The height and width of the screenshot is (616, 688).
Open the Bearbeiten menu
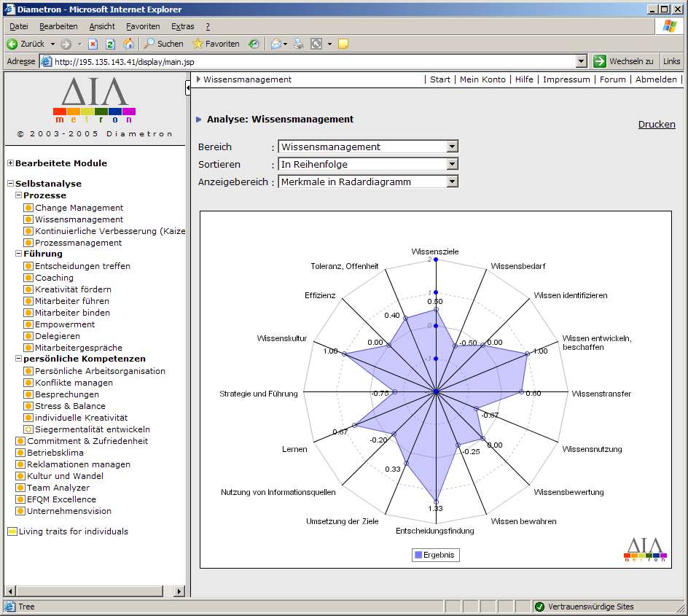pos(58,26)
